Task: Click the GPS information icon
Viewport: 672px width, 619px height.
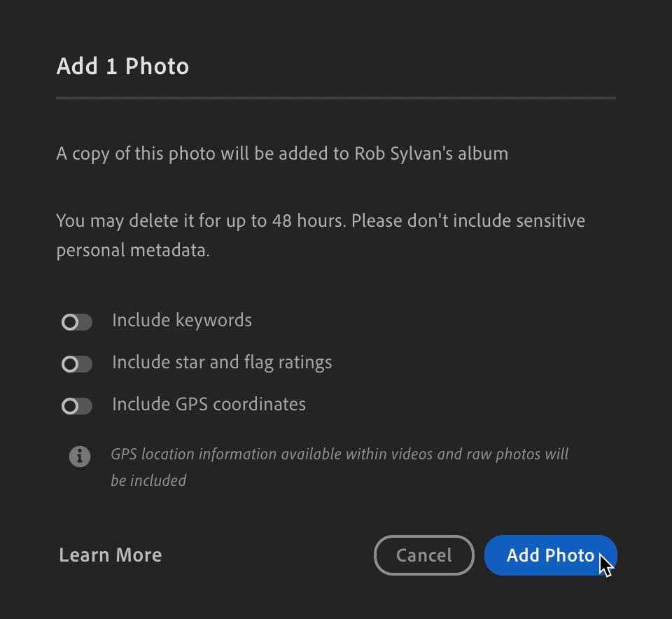Action: click(x=80, y=456)
